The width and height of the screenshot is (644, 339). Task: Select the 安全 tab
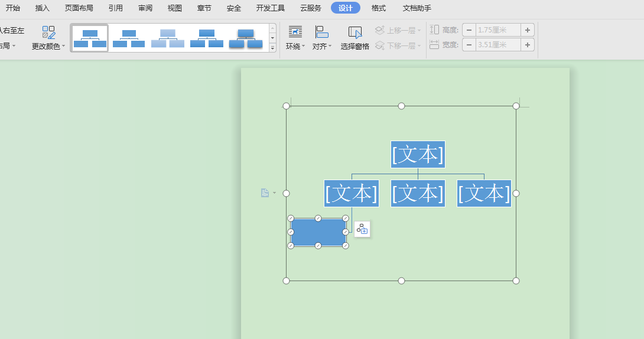click(x=234, y=8)
